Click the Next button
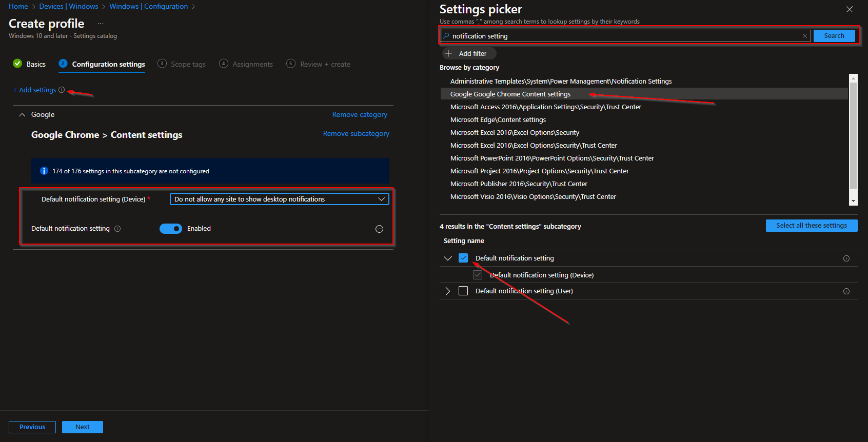The width and height of the screenshot is (868, 442). click(83, 427)
